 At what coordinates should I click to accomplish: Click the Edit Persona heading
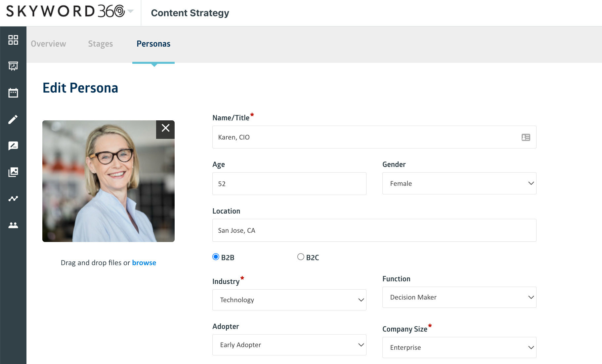tap(80, 88)
